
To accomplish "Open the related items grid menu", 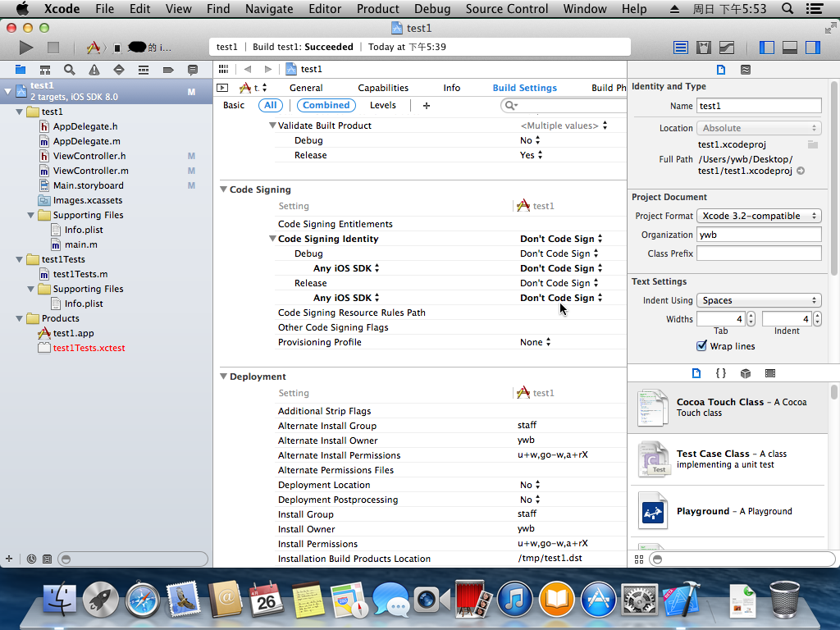I will tap(223, 69).
